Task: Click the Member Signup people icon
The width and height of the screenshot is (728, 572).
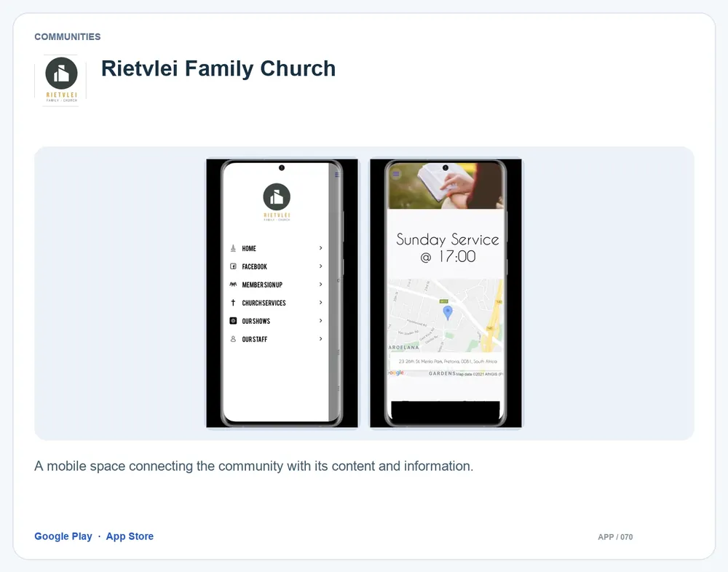Action: click(x=233, y=285)
